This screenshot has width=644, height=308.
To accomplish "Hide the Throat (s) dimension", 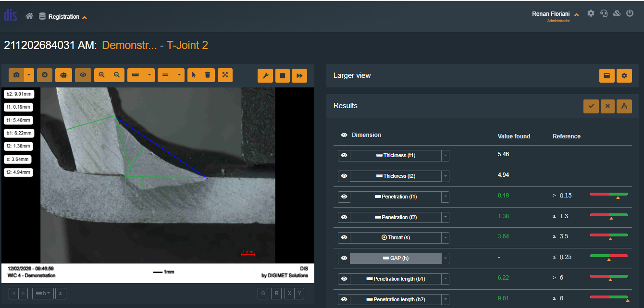I will pos(344,237).
